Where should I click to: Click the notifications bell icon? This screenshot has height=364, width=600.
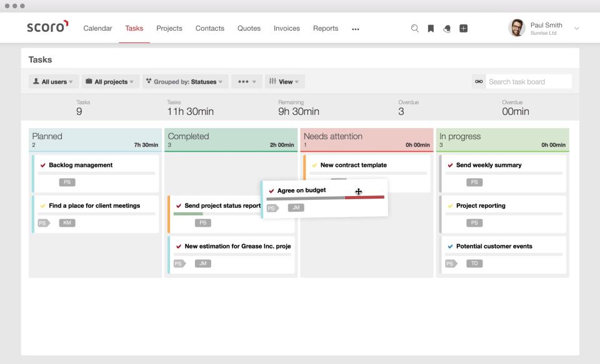pyautogui.click(x=447, y=29)
